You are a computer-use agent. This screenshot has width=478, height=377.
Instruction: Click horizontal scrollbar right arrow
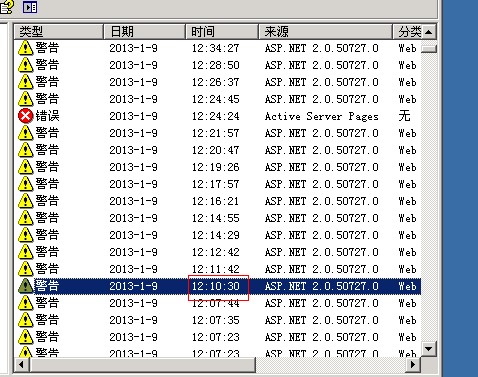pos(413,364)
